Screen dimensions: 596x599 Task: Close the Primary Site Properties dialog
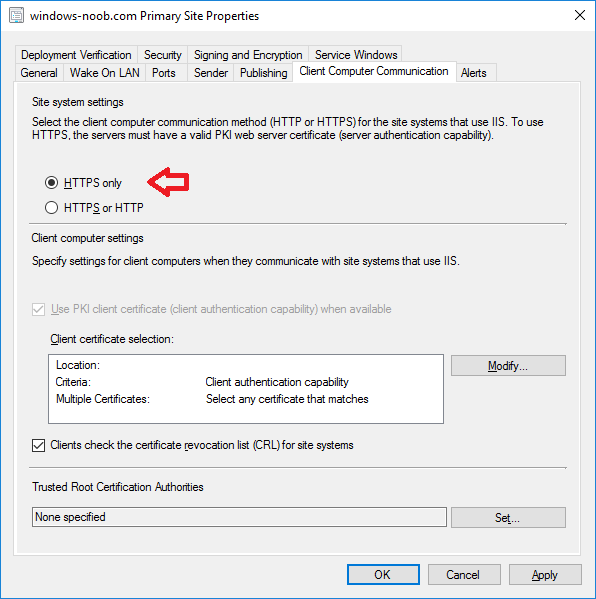point(580,15)
